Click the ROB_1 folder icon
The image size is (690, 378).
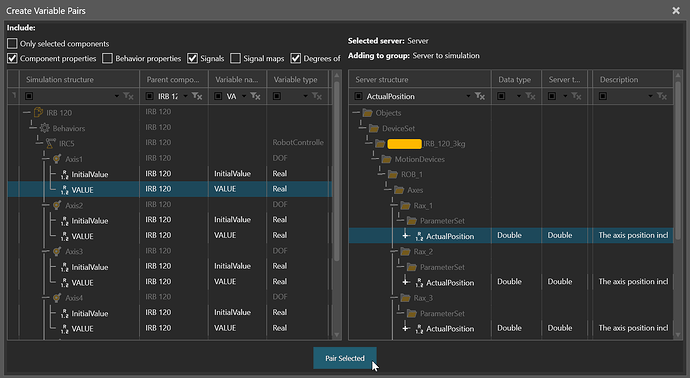click(393, 174)
